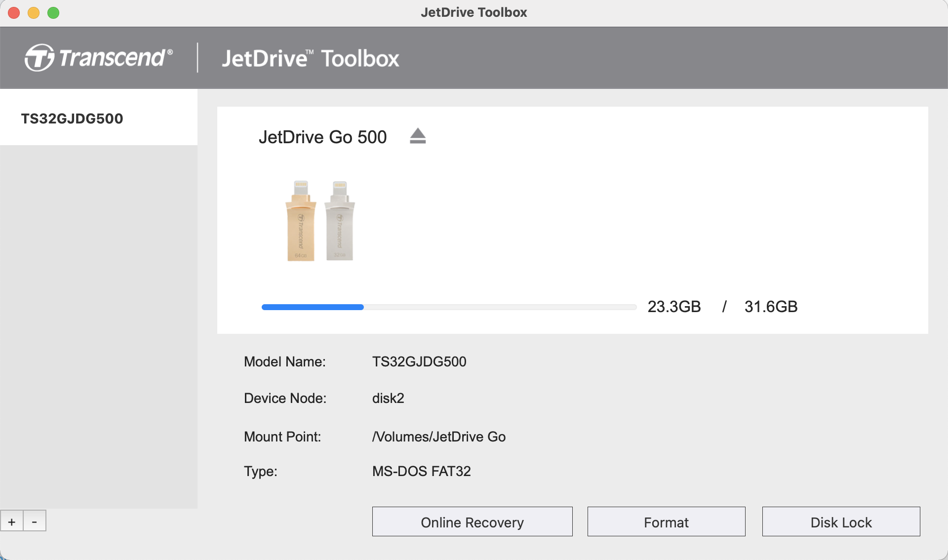The width and height of the screenshot is (948, 560).
Task: Click the Type label
Action: pos(260,471)
